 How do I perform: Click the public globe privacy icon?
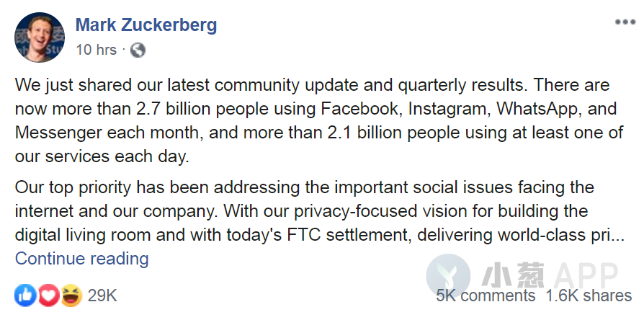pyautogui.click(x=138, y=50)
